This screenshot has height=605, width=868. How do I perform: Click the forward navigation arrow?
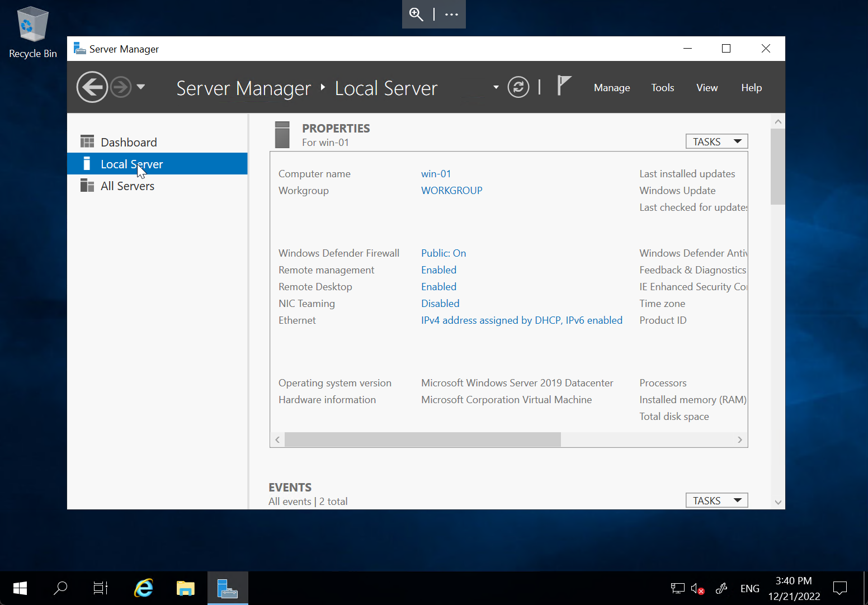tap(121, 87)
